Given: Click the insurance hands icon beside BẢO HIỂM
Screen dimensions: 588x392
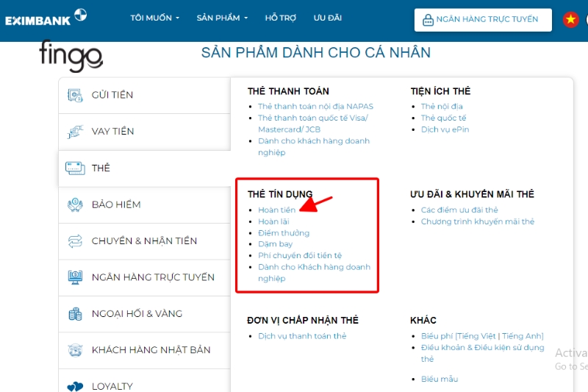Looking at the screenshot, I should (75, 204).
